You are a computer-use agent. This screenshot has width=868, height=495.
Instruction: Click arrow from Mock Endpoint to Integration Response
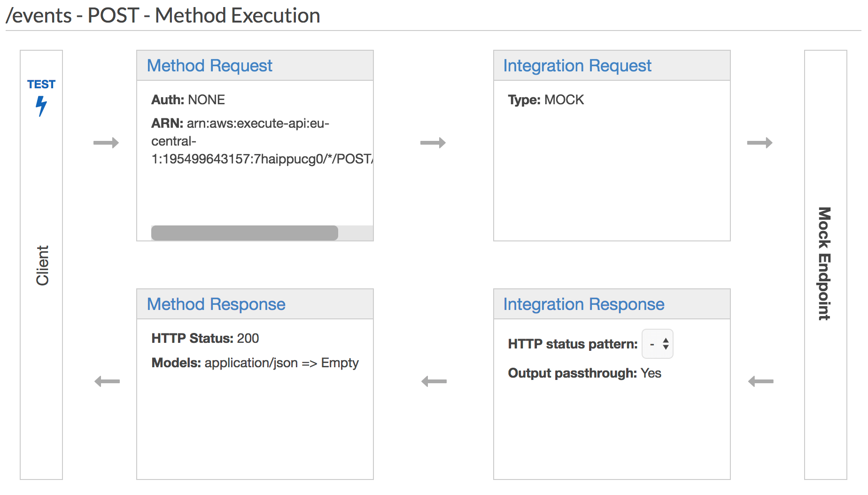tap(760, 381)
